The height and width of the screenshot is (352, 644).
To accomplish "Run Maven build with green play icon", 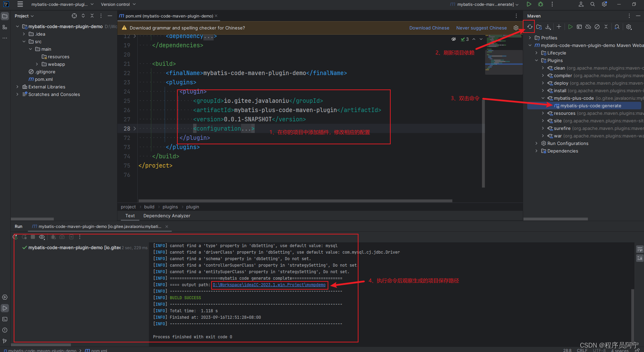I will pyautogui.click(x=570, y=27).
